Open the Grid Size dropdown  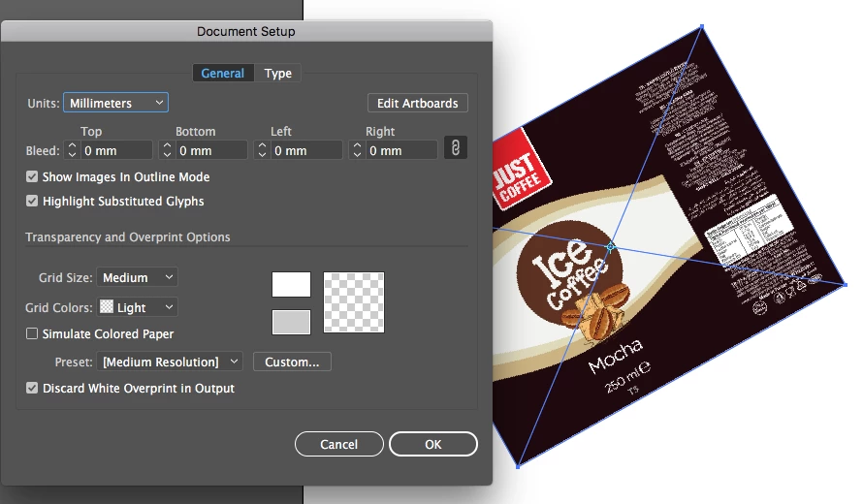[x=137, y=277]
